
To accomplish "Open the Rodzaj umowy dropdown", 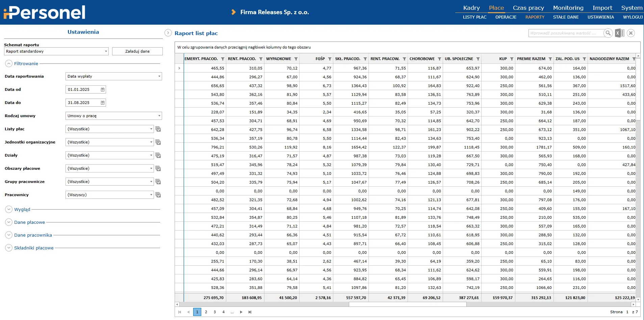I will click(x=113, y=116).
